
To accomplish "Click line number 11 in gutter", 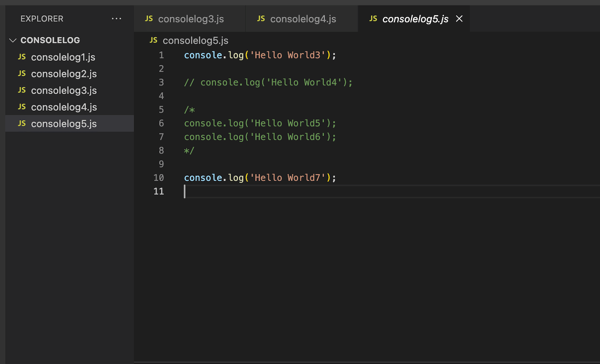I will point(159,191).
